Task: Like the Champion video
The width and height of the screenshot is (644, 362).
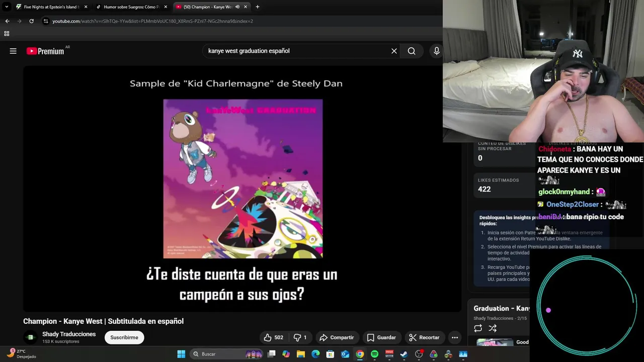Action: click(x=273, y=337)
